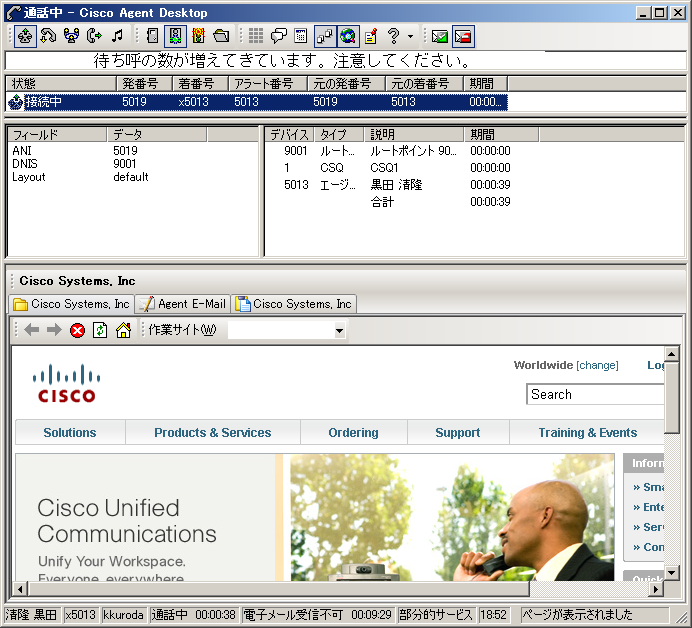Open Preferences note with pin icon

(371, 36)
